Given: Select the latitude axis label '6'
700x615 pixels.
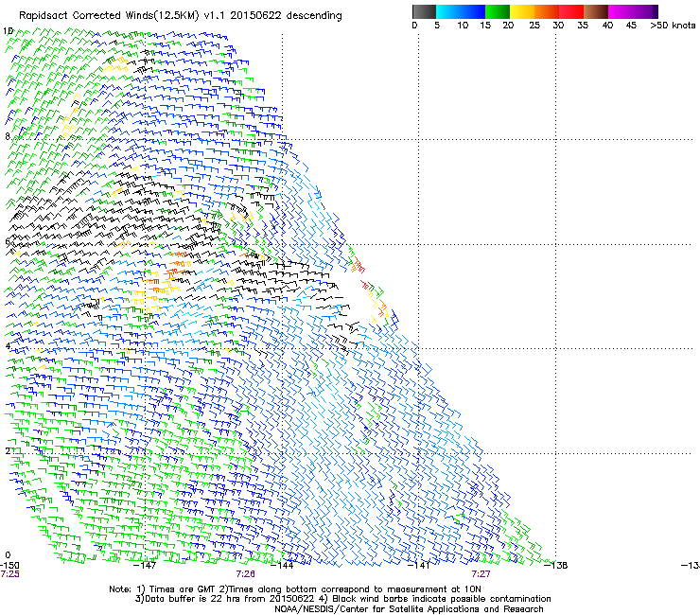Looking at the screenshot, I should [x=8, y=241].
